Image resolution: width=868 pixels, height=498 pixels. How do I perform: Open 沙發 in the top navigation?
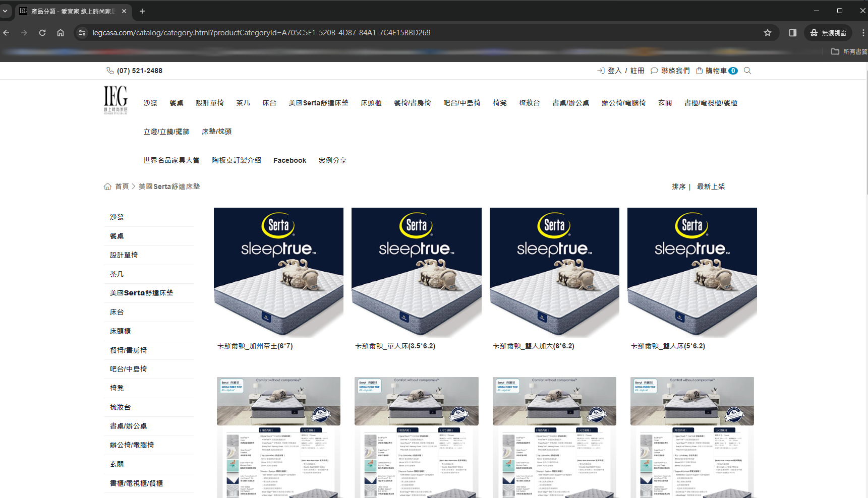(150, 103)
